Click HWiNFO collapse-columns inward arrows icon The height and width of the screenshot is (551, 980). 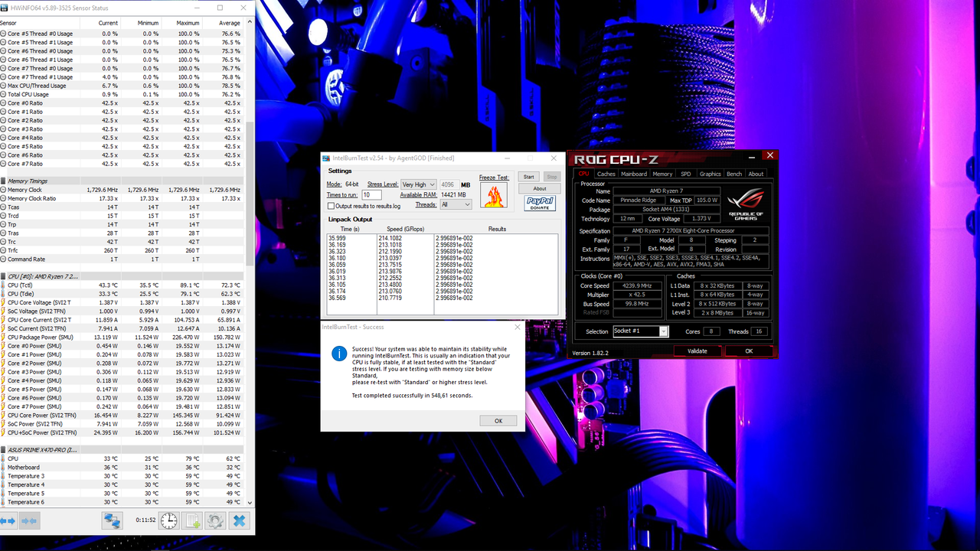pos(29,521)
